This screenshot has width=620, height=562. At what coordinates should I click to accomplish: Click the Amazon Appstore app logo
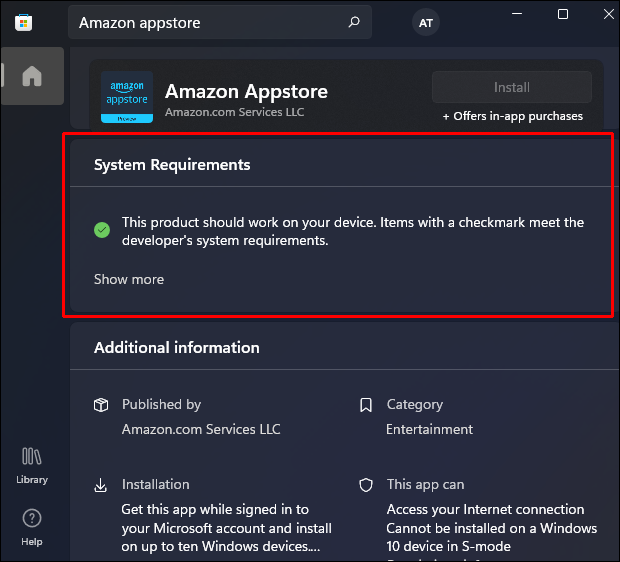click(x=127, y=97)
